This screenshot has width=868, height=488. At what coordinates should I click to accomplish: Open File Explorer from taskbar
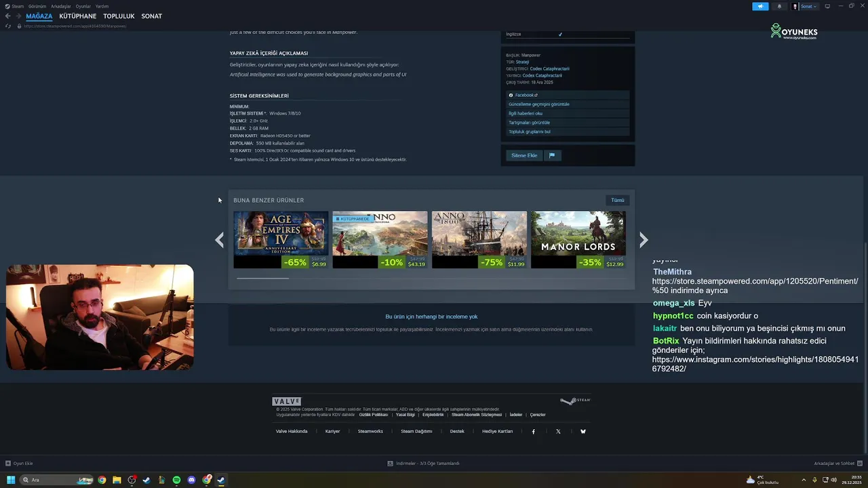[x=117, y=480]
